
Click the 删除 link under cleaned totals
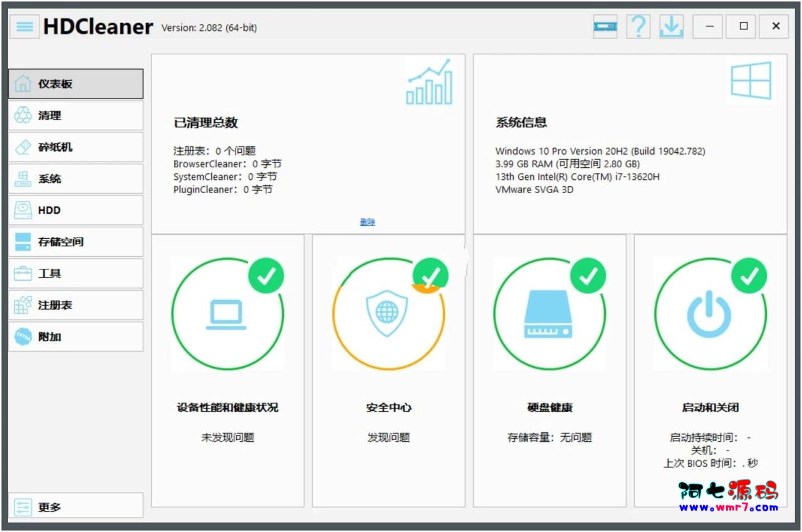click(367, 222)
